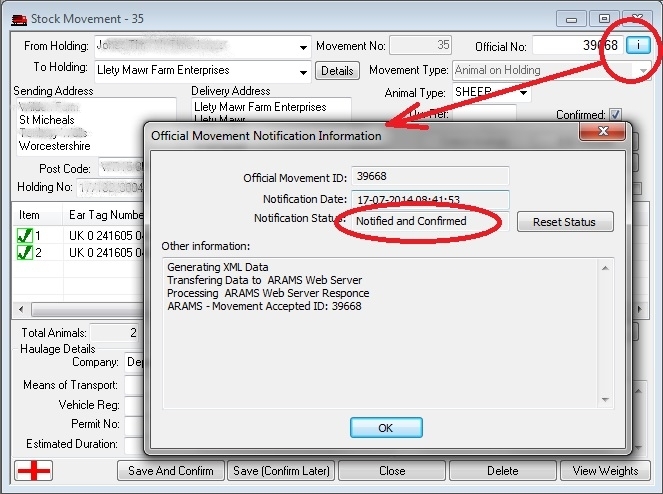Click the Notification Date field
Screen dimensions: 663x494
coord(430,199)
